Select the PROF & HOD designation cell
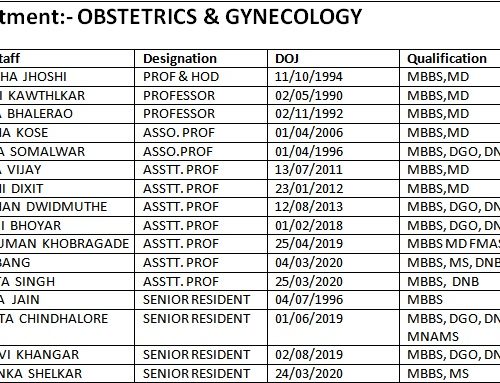500x383 pixels. pos(201,77)
